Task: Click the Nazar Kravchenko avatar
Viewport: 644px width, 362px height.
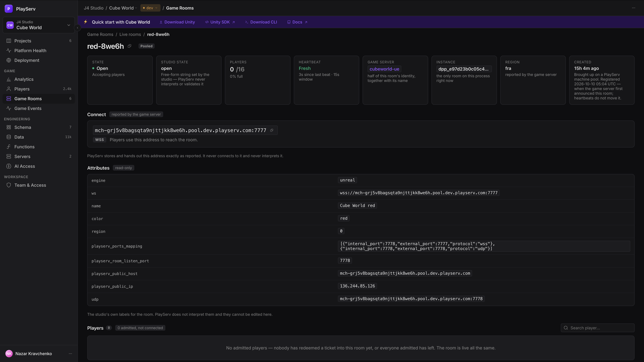Action: (x=9, y=353)
